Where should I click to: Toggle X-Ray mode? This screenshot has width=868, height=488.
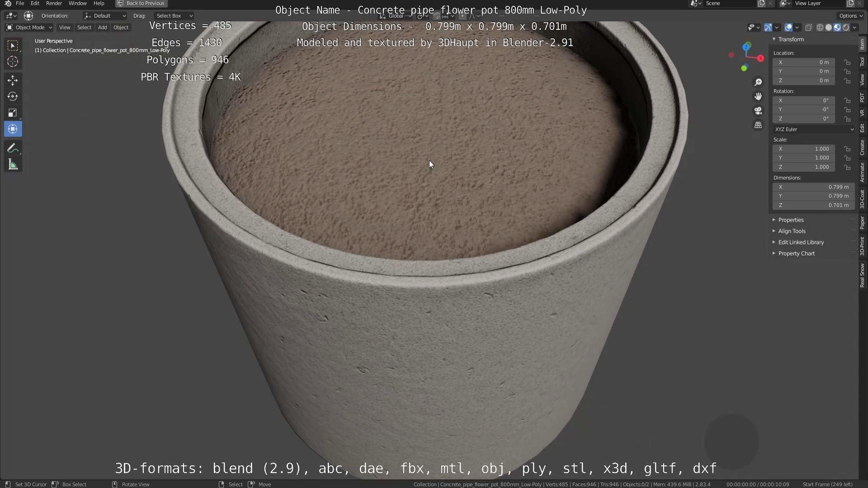click(809, 28)
